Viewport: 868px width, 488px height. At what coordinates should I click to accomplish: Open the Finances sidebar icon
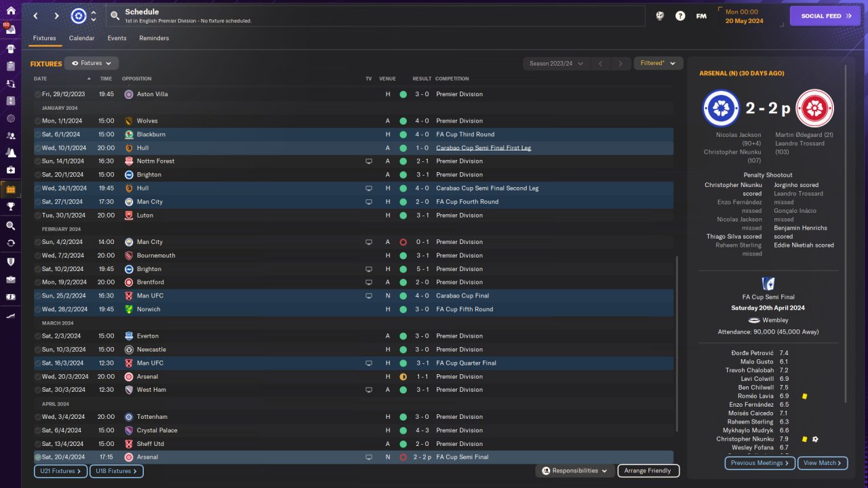tap(10, 297)
